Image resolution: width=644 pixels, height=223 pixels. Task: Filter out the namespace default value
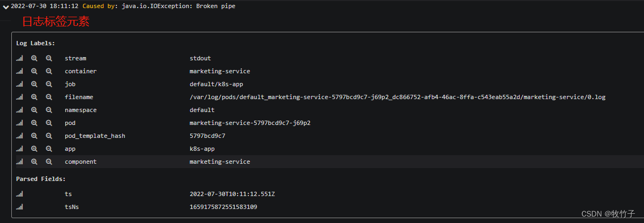(48, 110)
